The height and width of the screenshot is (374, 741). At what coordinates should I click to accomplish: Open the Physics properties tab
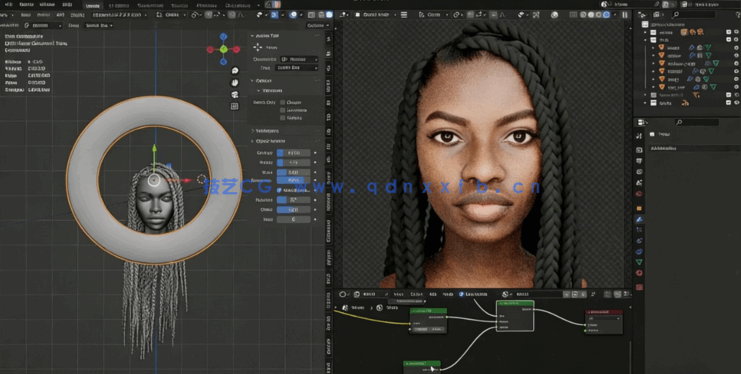click(639, 241)
